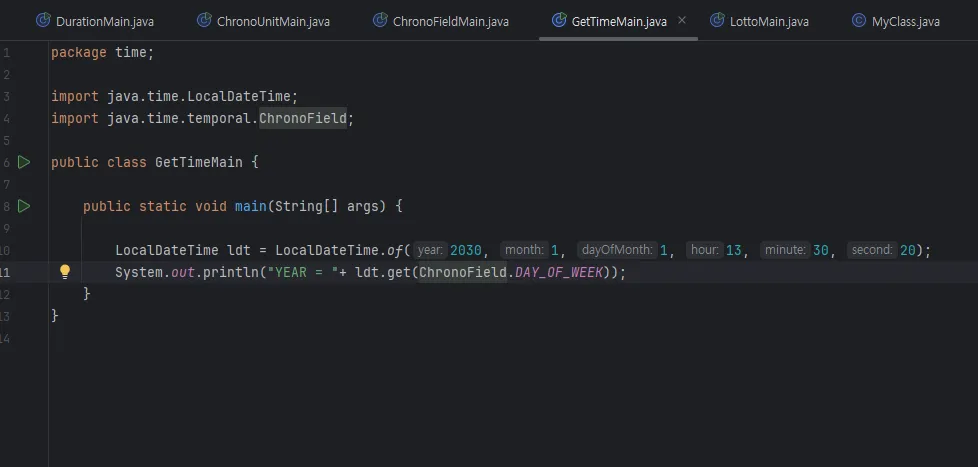This screenshot has height=467, width=978.
Task: Click the 'year:' parameter hint
Action: [x=430, y=250]
